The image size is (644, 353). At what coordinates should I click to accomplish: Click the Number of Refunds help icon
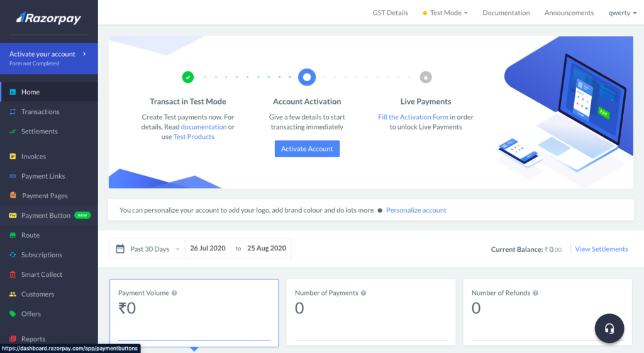coord(536,293)
